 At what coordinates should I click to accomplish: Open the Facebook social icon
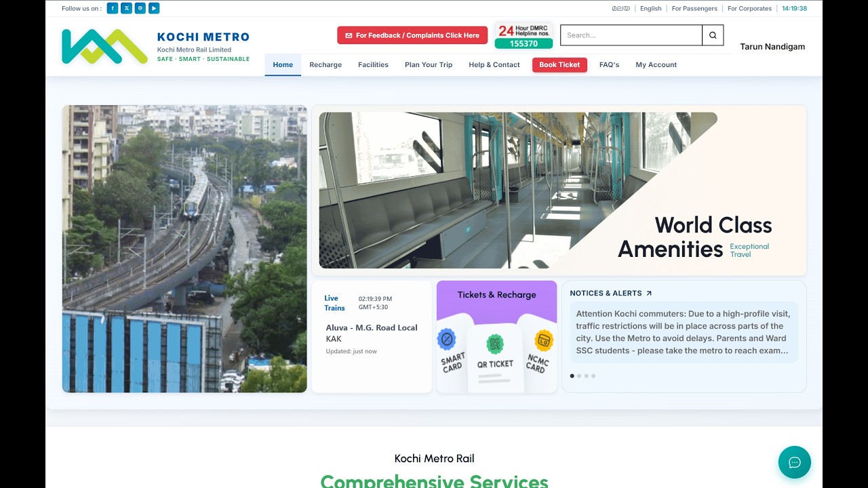point(113,8)
